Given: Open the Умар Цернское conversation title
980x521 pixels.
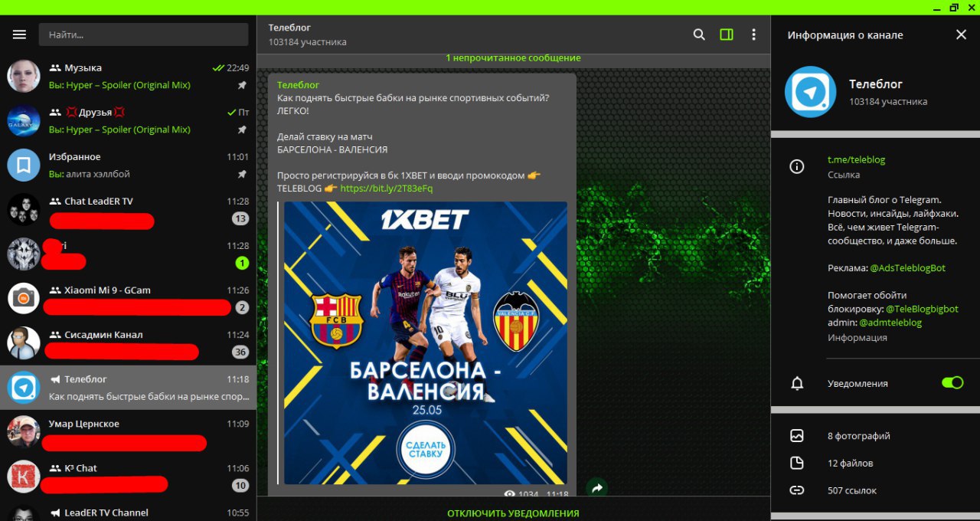Looking at the screenshot, I should click(83, 424).
